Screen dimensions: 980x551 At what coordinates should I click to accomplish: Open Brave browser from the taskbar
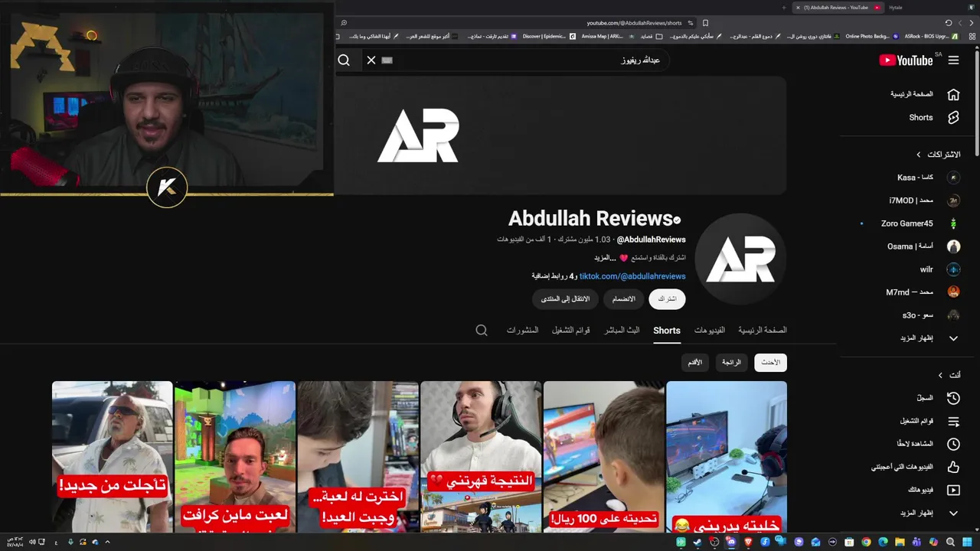748,543
